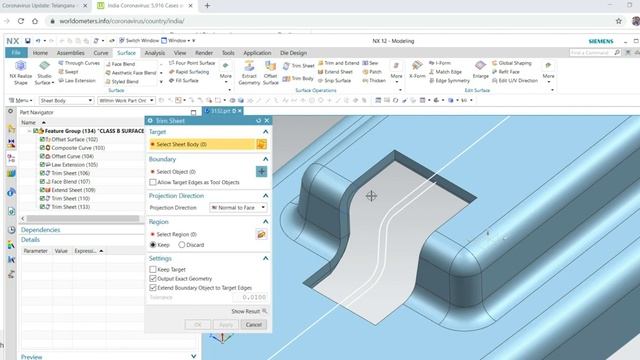Switch to the Curve tab
640x360 pixels.
(x=101, y=53)
